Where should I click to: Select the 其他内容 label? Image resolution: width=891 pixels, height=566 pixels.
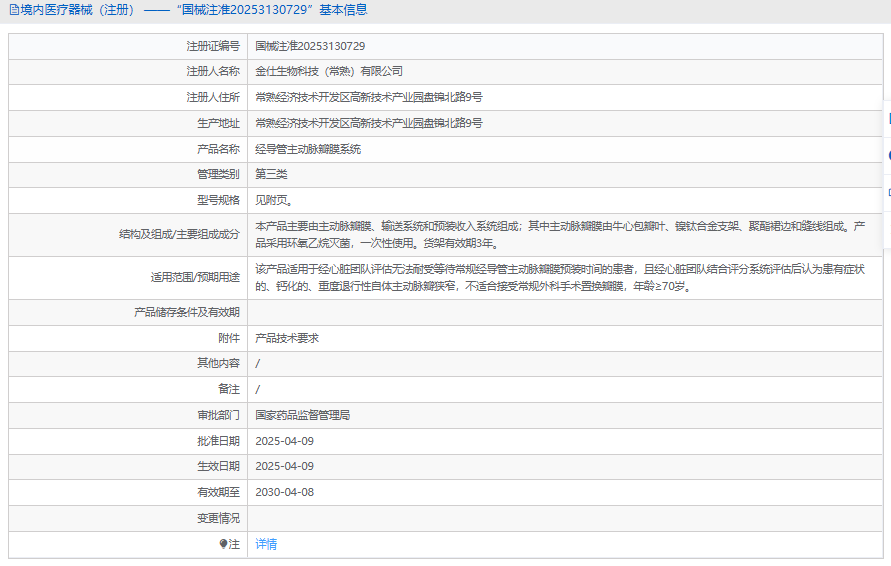point(218,363)
